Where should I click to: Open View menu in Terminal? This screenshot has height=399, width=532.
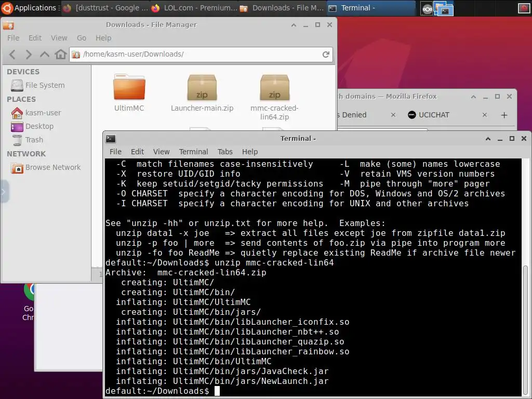coord(161,152)
